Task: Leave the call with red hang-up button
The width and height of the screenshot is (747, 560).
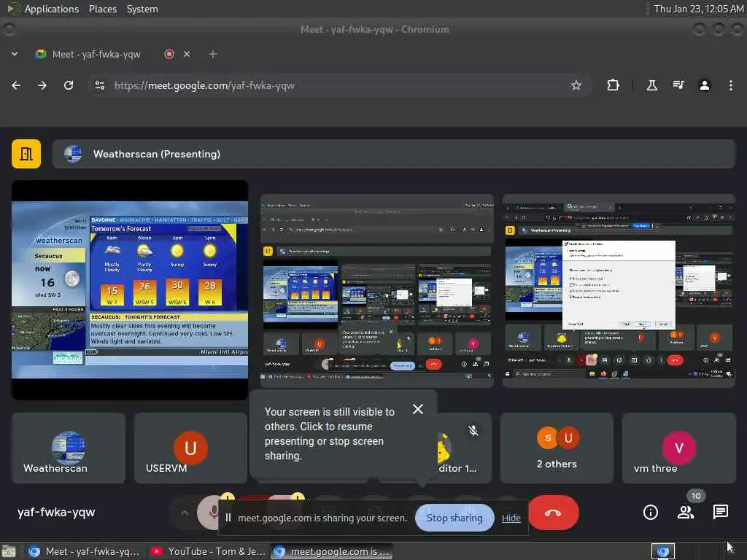Action: (x=553, y=513)
